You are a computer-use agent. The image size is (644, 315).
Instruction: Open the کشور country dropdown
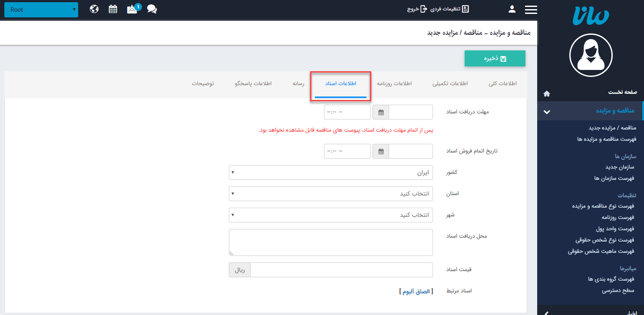tap(331, 172)
